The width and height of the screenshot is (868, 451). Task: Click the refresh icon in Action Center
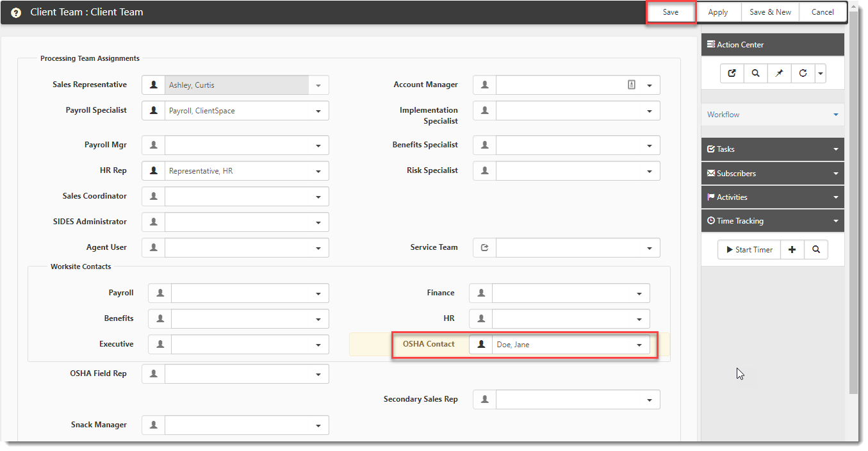[803, 74]
